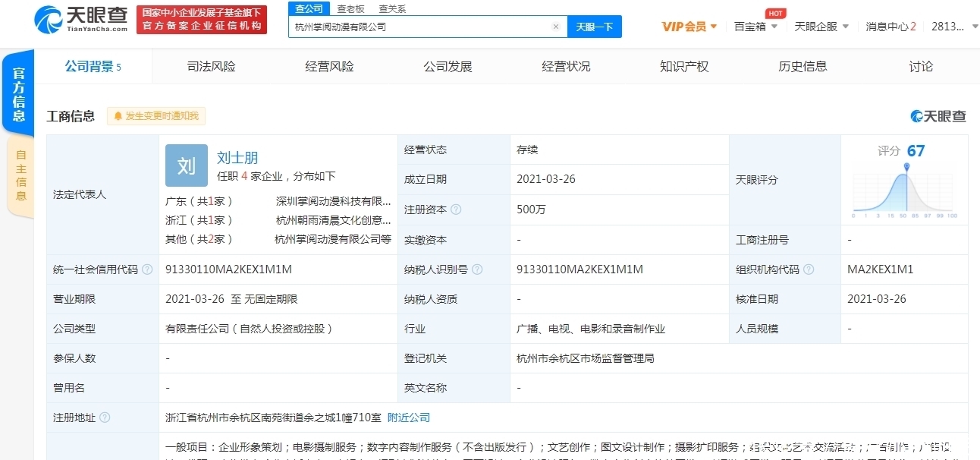Switch to 经营状况 tab

tap(566, 67)
